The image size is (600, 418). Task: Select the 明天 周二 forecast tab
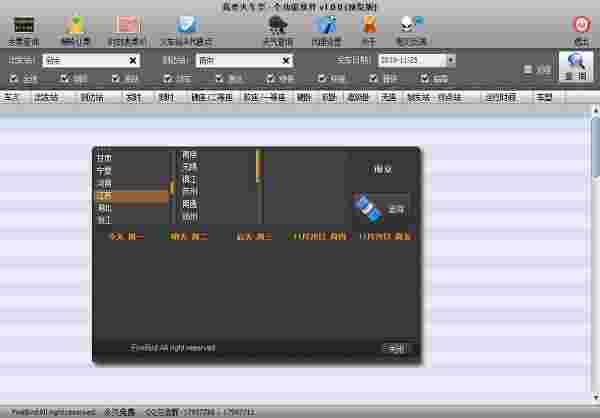click(189, 236)
